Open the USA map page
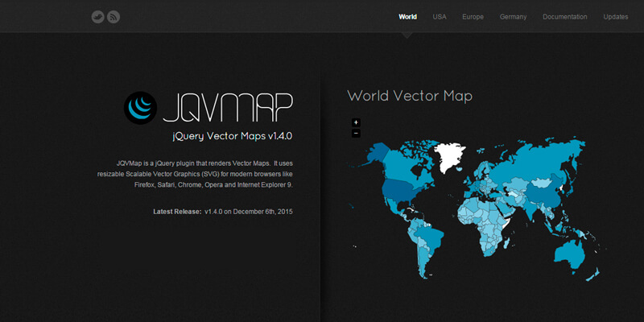The height and width of the screenshot is (322, 644). tap(440, 17)
